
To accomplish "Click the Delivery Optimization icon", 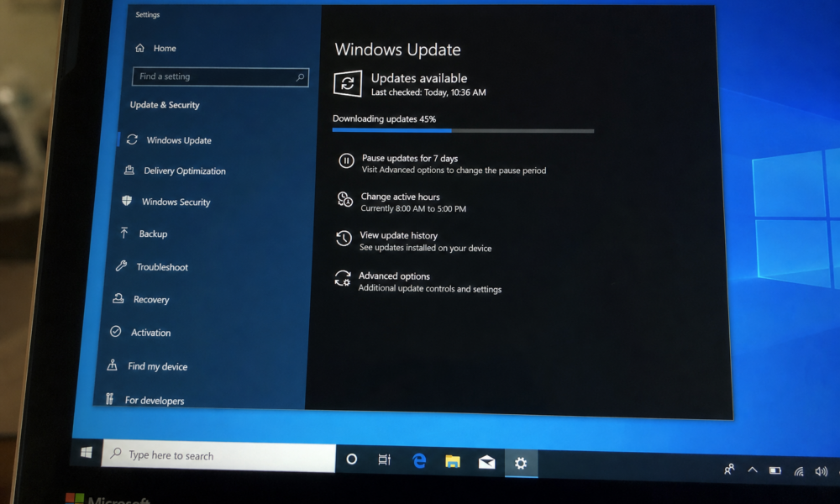I will pos(129,171).
